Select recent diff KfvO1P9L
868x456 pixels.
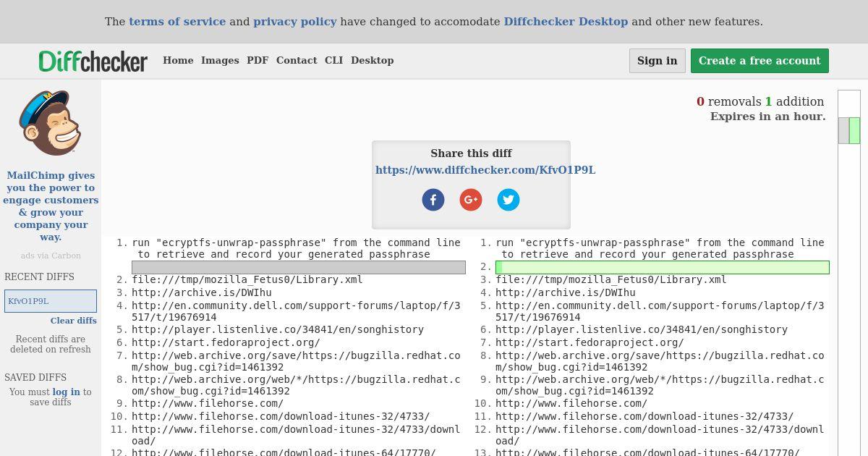pos(51,301)
